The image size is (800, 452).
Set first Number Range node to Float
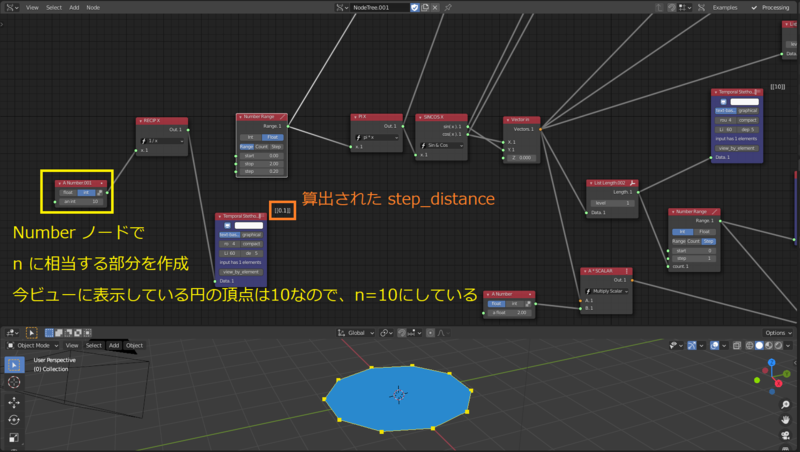(273, 137)
